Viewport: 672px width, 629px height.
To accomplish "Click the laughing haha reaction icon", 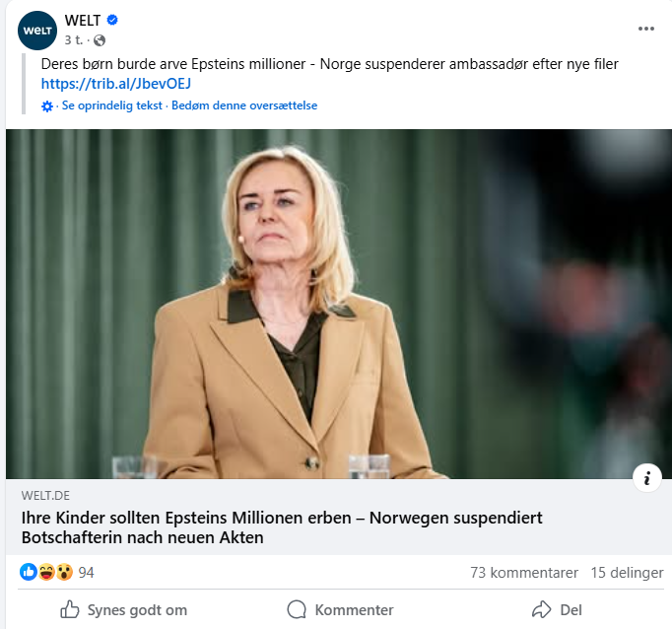I will coord(46,573).
